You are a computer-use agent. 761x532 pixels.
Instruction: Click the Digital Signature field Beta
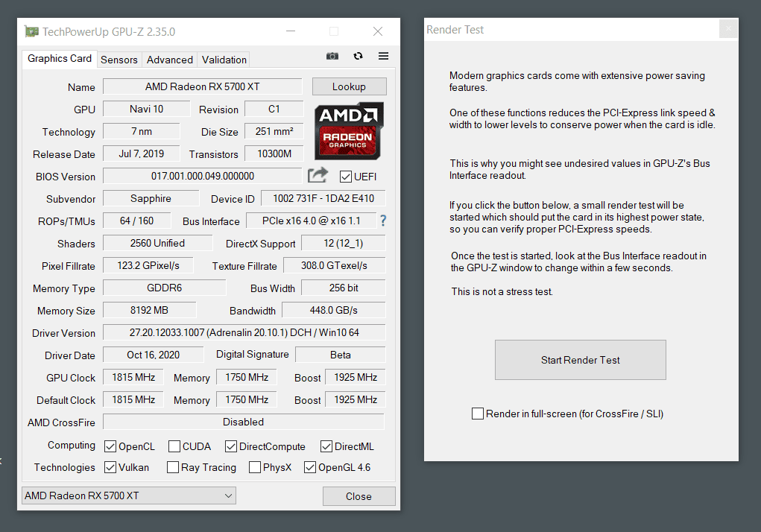tap(340, 354)
